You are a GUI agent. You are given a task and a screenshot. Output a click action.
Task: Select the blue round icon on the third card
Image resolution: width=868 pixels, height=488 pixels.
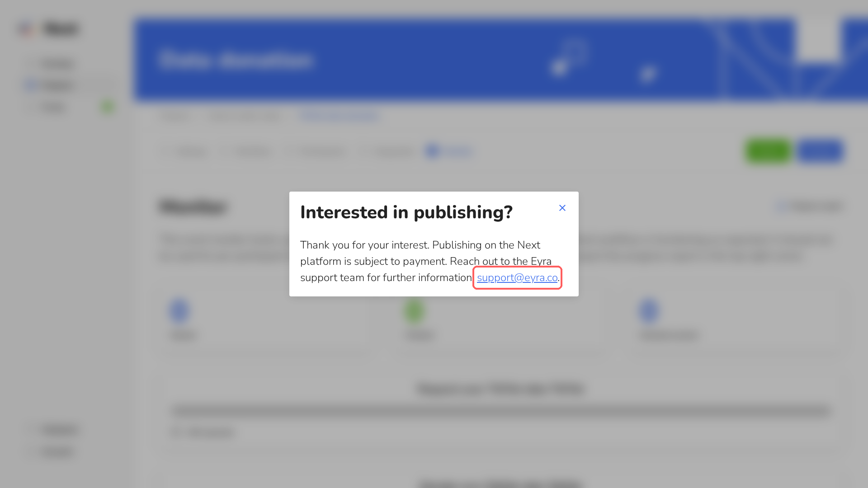[649, 310]
